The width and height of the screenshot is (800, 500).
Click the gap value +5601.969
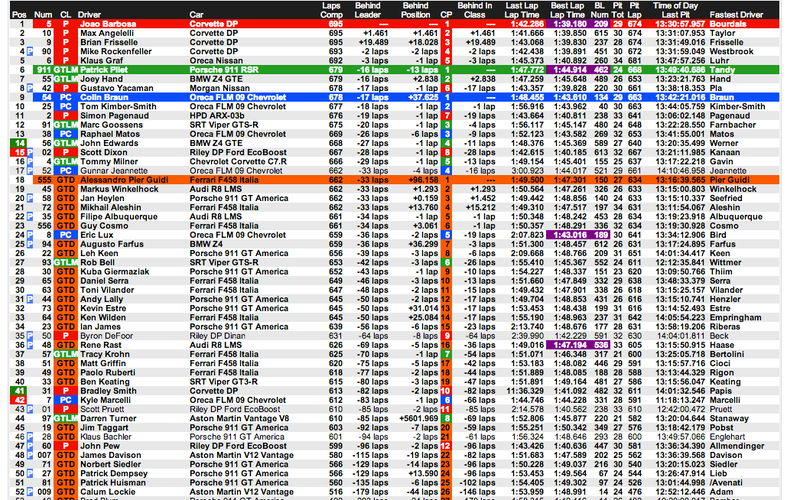tap(416, 419)
